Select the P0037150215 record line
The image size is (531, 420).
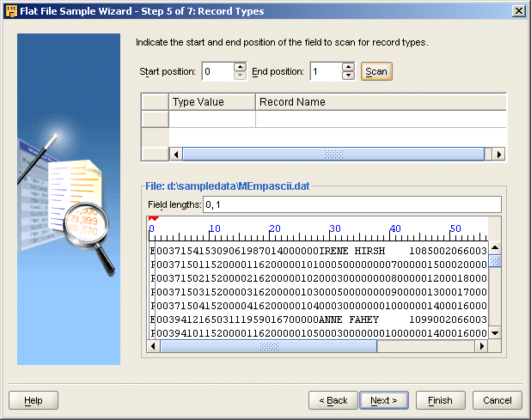(318, 278)
